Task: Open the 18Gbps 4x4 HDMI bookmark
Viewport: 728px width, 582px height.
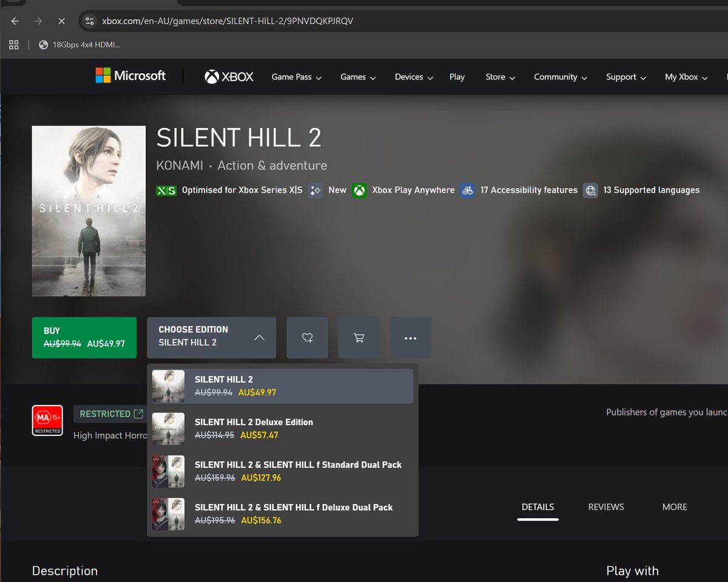Action: pos(79,44)
